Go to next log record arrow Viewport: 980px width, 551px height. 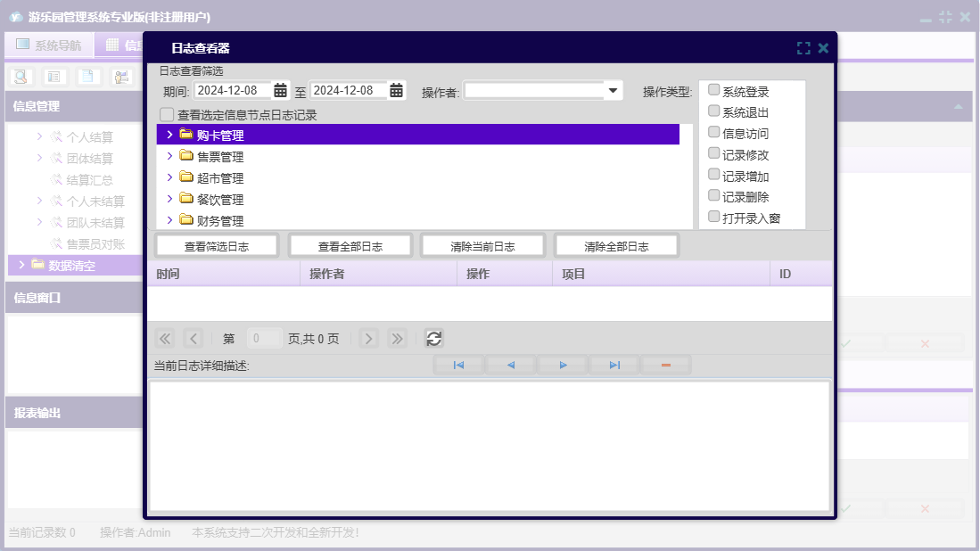563,365
